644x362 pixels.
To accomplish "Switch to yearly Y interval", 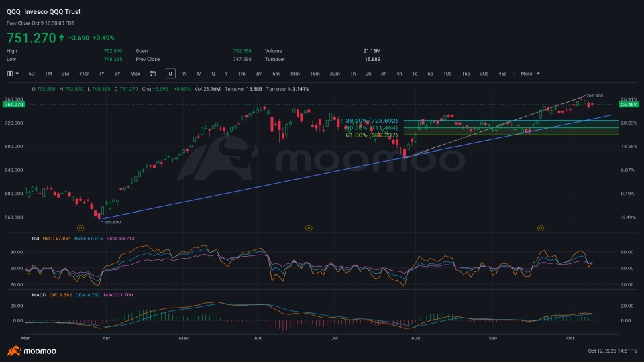I will [x=226, y=74].
